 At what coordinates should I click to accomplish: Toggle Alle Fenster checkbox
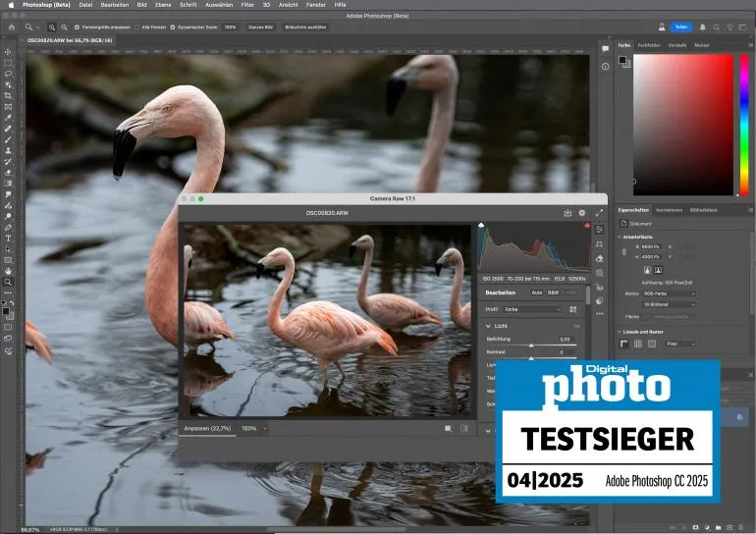click(136, 27)
